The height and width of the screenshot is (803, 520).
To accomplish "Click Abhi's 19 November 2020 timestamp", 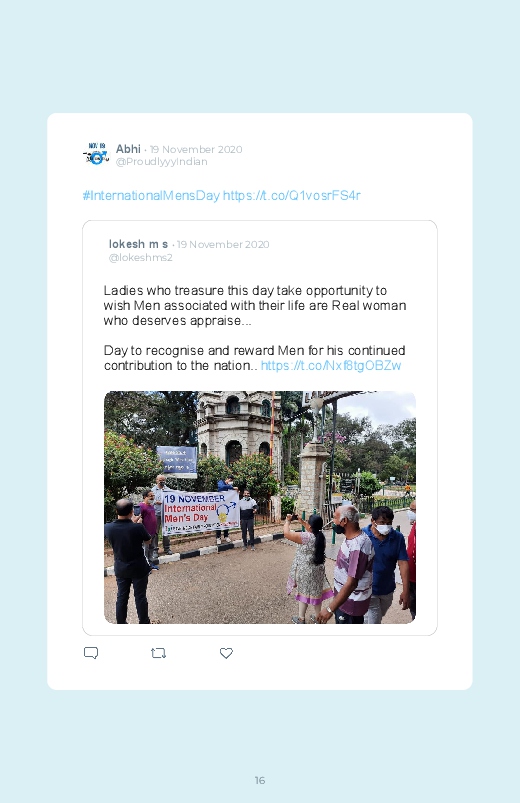I will tap(196, 150).
